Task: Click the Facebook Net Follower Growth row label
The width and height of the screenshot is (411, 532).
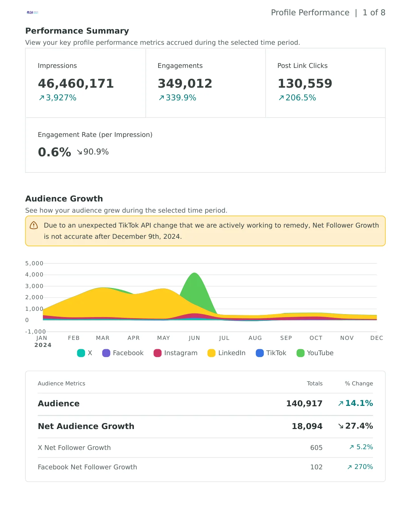Action: [87, 467]
